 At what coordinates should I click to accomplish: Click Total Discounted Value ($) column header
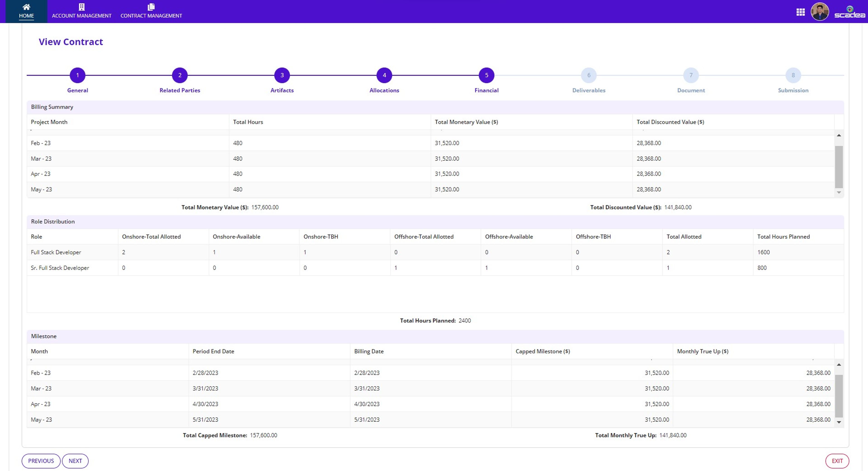(x=734, y=122)
